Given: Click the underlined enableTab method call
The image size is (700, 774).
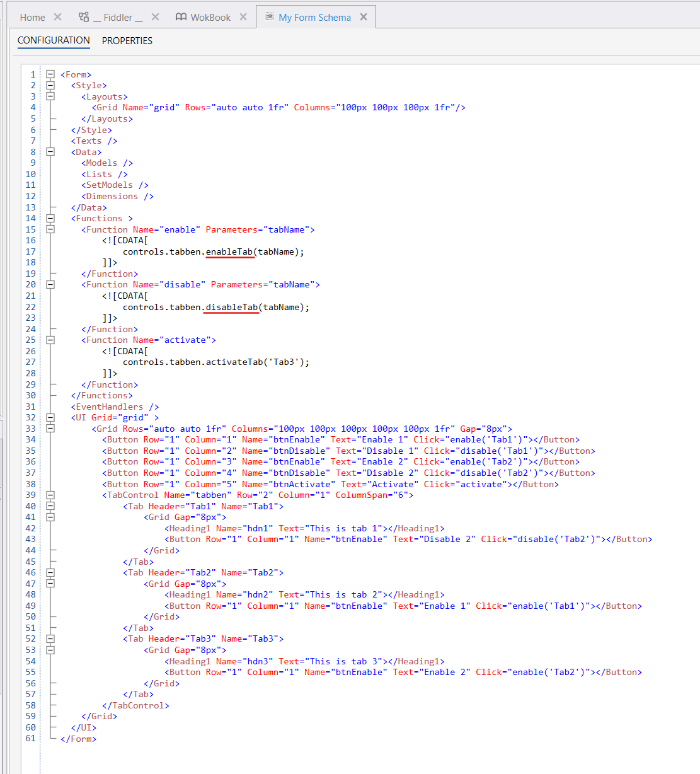Looking at the screenshot, I should pyautogui.click(x=229, y=252).
